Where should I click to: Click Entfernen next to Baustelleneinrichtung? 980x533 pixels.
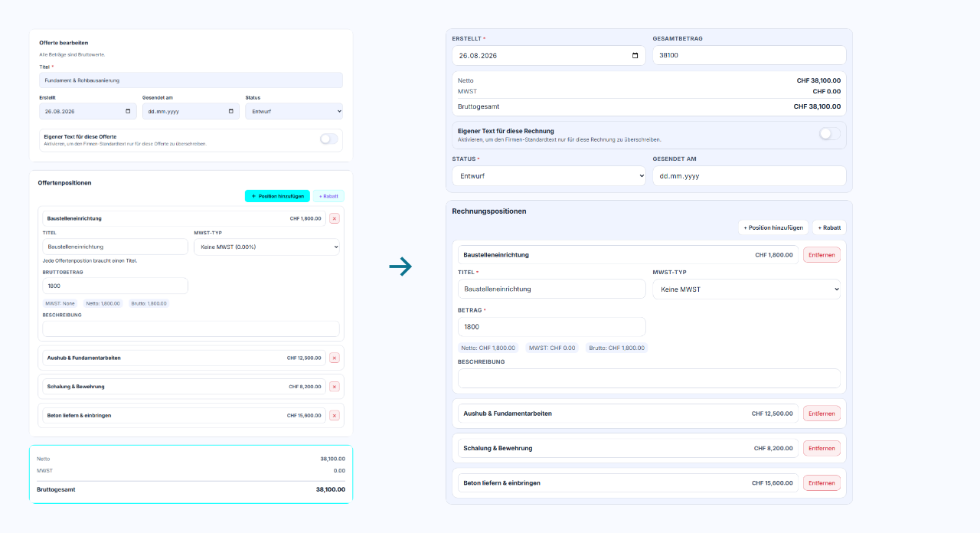coord(822,255)
